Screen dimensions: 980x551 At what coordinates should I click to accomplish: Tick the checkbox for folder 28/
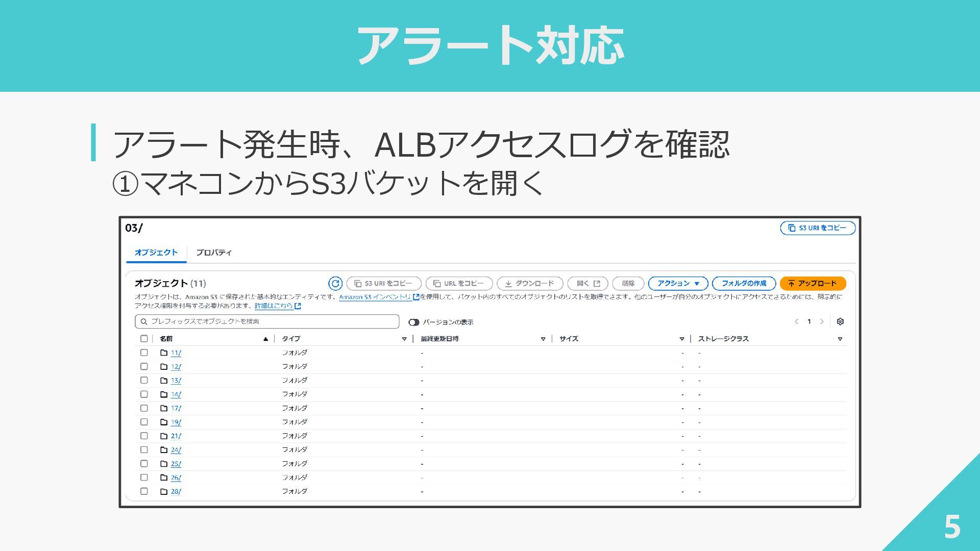(144, 491)
